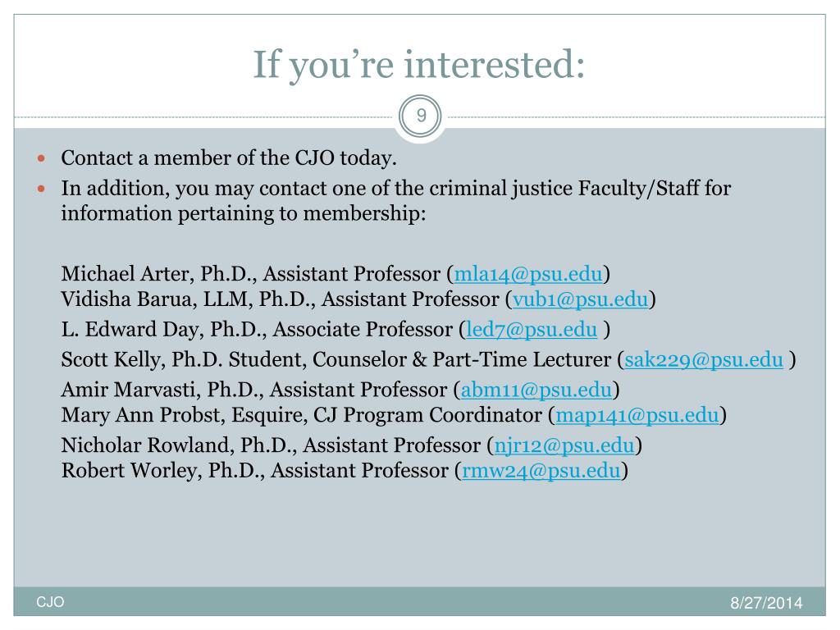Open Mary Ann Probst's map141@psu.edu link

pyautogui.click(x=637, y=415)
